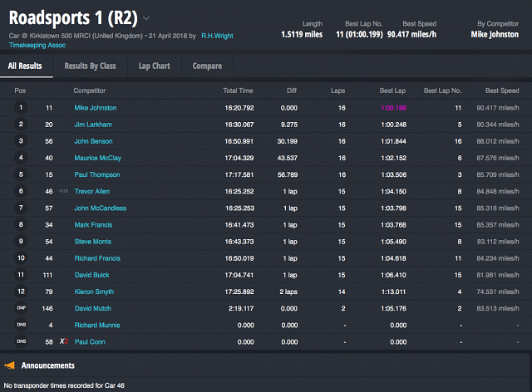Switch to the Results By Class tab
The image size is (532, 392).
(x=90, y=66)
